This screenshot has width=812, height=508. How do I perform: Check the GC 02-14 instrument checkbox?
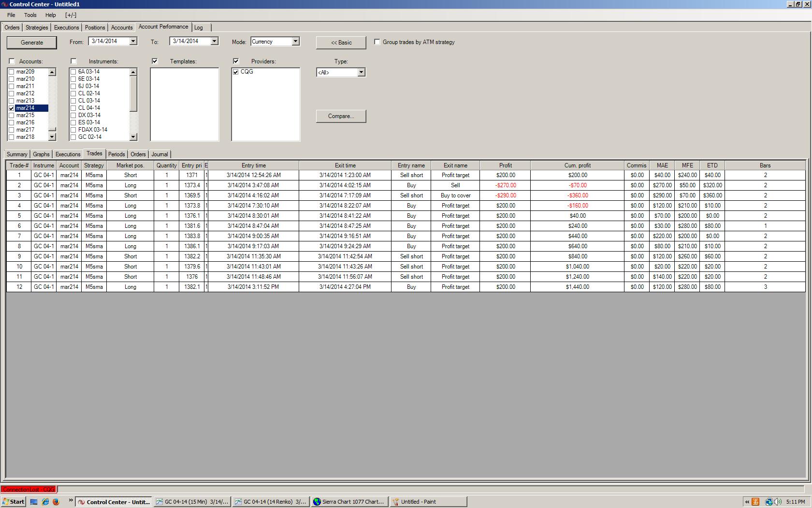tap(73, 137)
